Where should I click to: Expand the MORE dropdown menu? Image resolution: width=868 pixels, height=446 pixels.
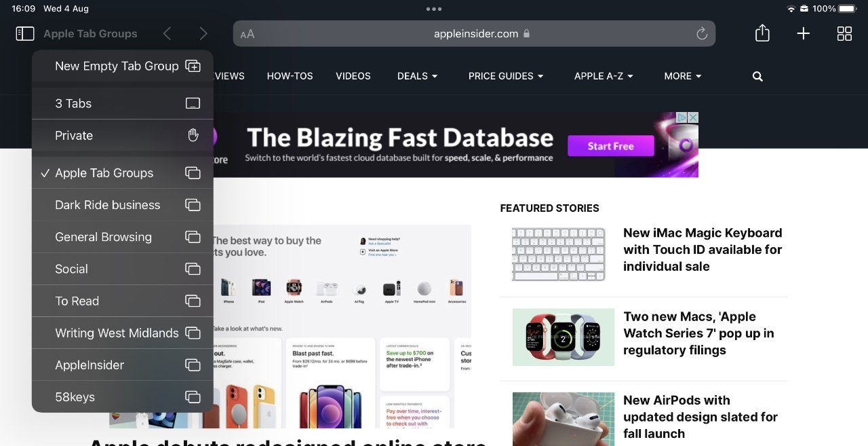[683, 76]
